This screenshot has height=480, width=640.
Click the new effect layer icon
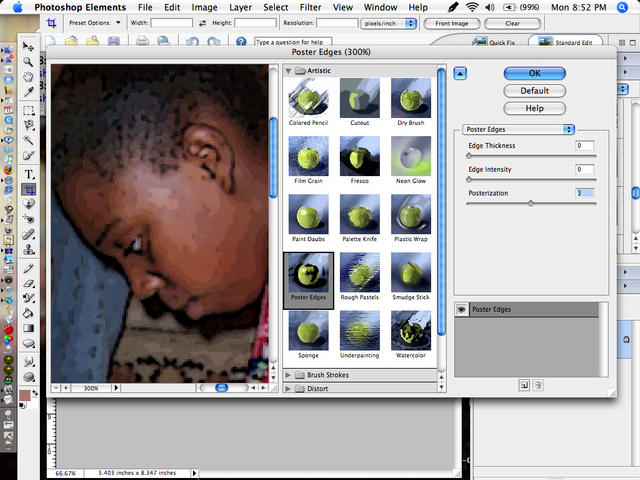point(524,385)
